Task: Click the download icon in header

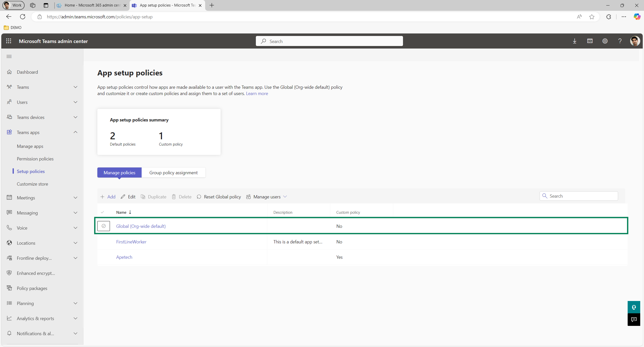Action: tap(575, 41)
